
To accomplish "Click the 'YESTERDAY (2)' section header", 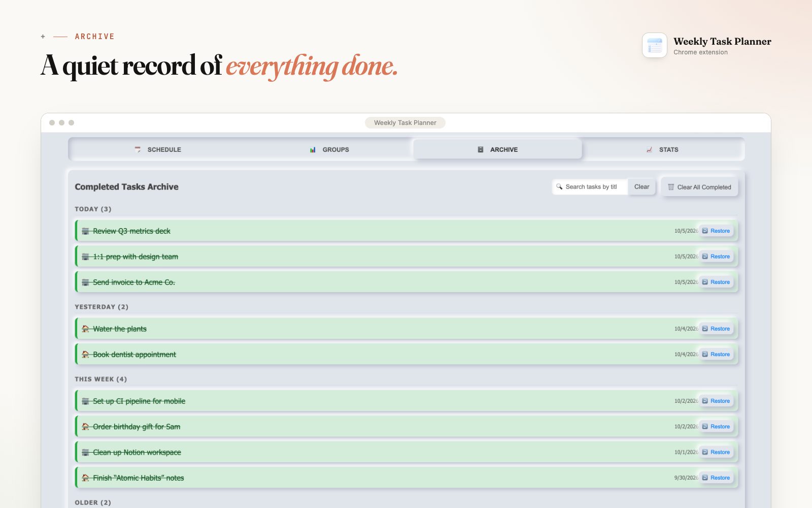I will (x=101, y=307).
